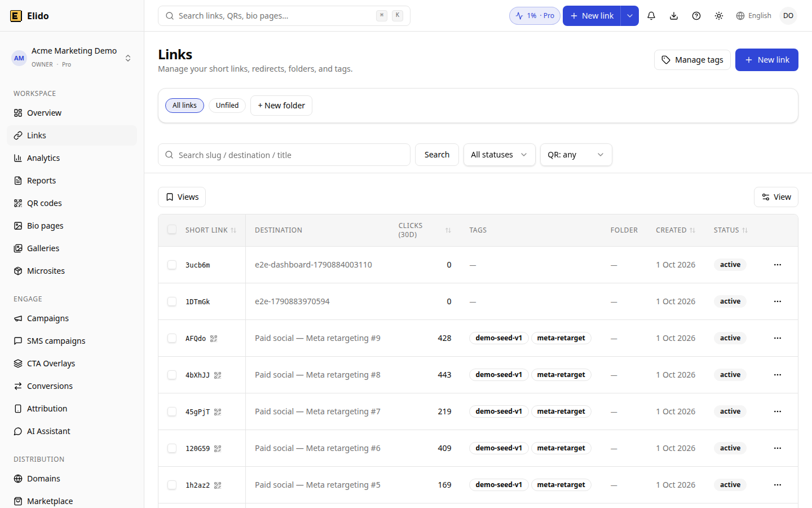Click the 3ucb6m short link text
812x508 pixels.
pyautogui.click(x=198, y=265)
